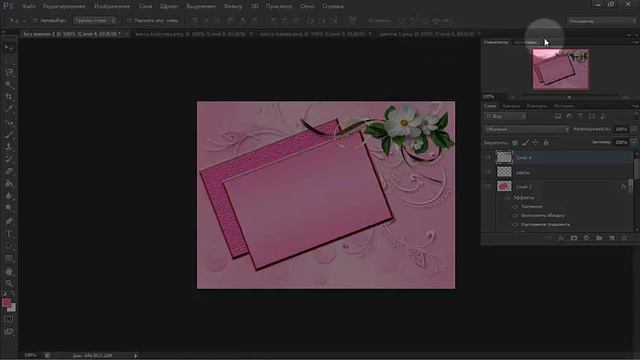Enable the Auto-Select checkbox

click(35, 20)
